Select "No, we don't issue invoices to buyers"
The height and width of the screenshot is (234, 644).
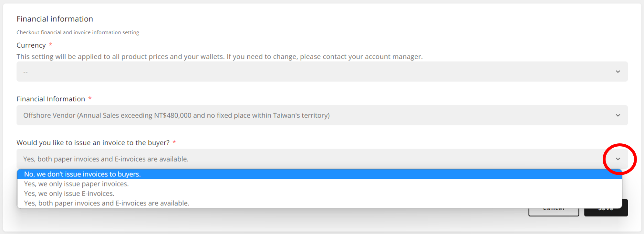[82, 174]
